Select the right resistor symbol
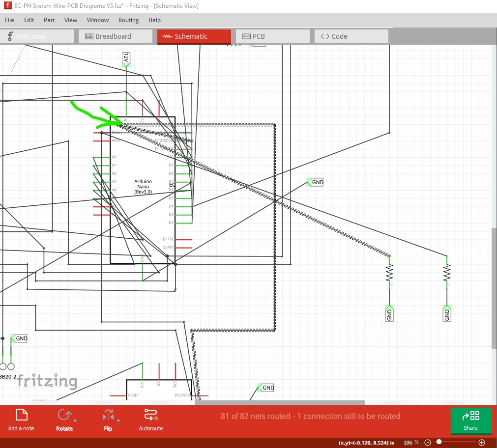 [x=447, y=273]
